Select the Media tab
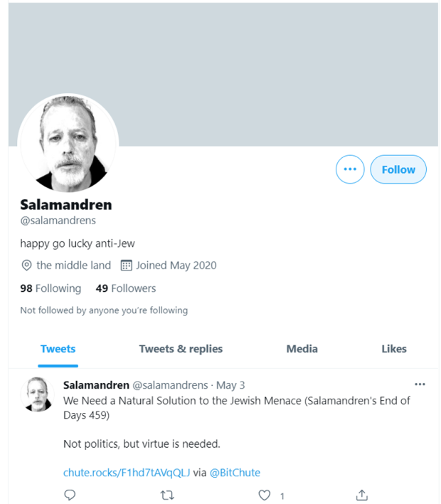The width and height of the screenshot is (441, 504). 302,349
